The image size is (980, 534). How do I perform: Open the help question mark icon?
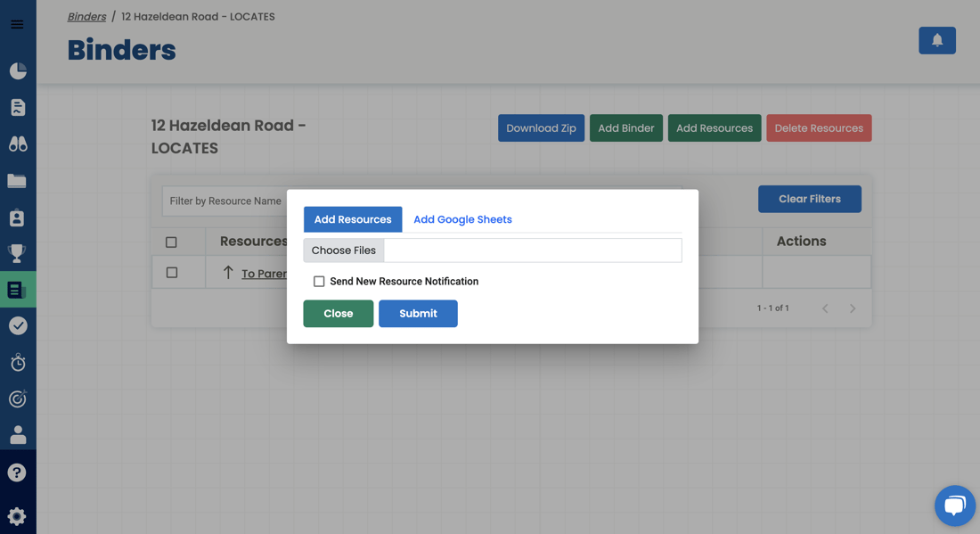[17, 472]
